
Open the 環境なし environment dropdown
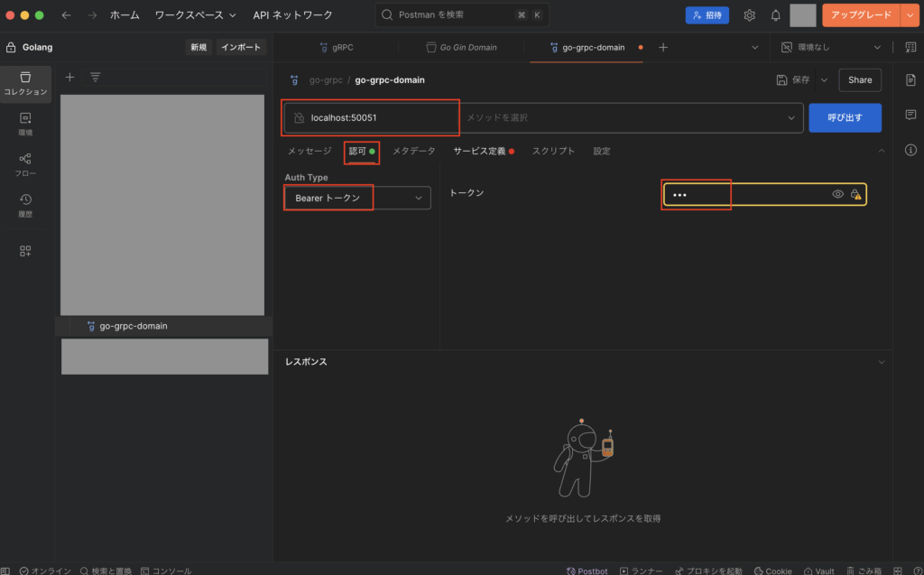[831, 47]
